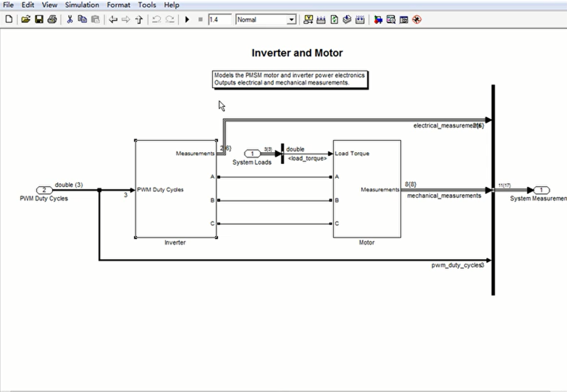Image resolution: width=567 pixels, height=392 pixels.
Task: Click the Inverter block name label
Action: point(175,242)
